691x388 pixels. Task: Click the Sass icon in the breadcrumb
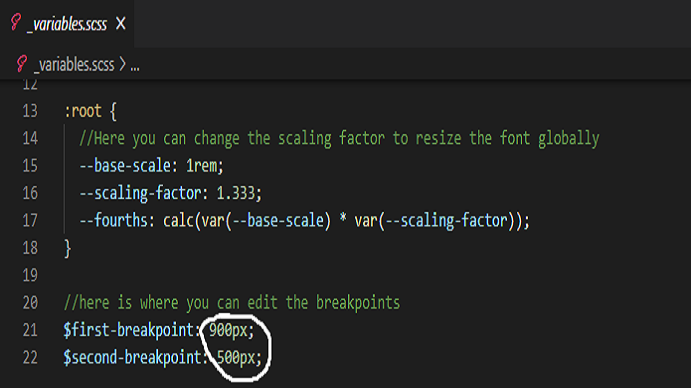(22, 64)
